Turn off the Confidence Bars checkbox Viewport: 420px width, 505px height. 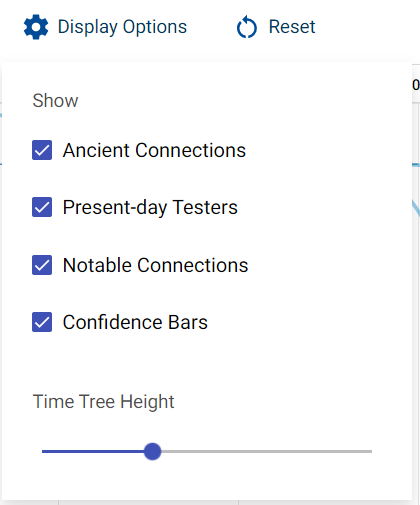pyautogui.click(x=42, y=322)
